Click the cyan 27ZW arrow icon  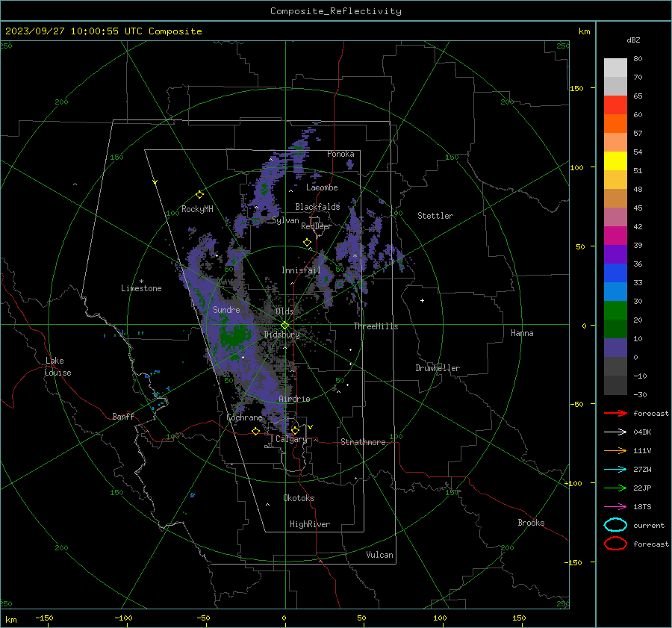tap(615, 470)
